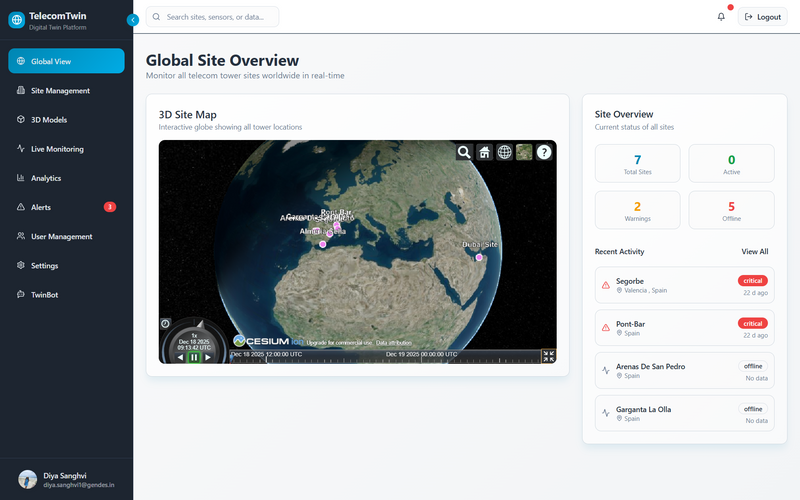Open the base layer imagery picker
This screenshot has height=500, width=800.
coord(524,152)
